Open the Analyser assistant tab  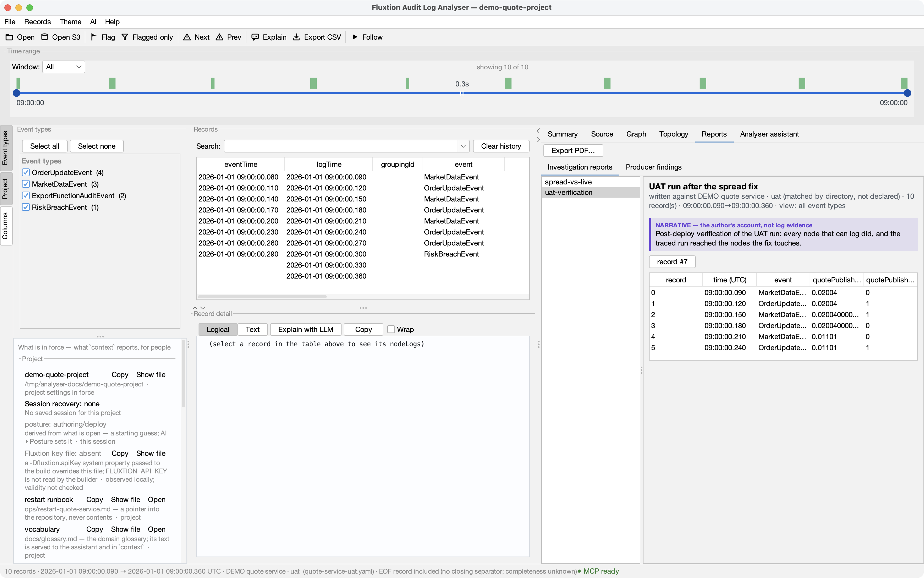(x=769, y=134)
